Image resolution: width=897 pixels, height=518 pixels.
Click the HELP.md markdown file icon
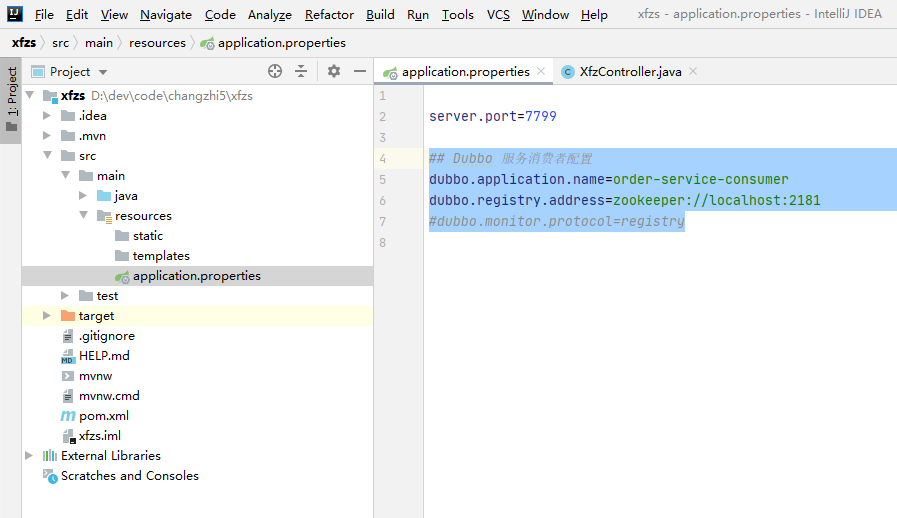68,356
